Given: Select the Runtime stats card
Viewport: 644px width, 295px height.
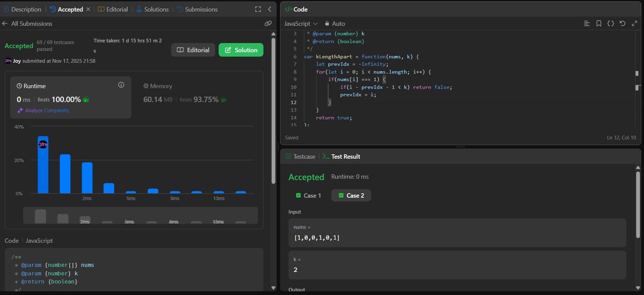Looking at the screenshot, I should click(x=71, y=97).
